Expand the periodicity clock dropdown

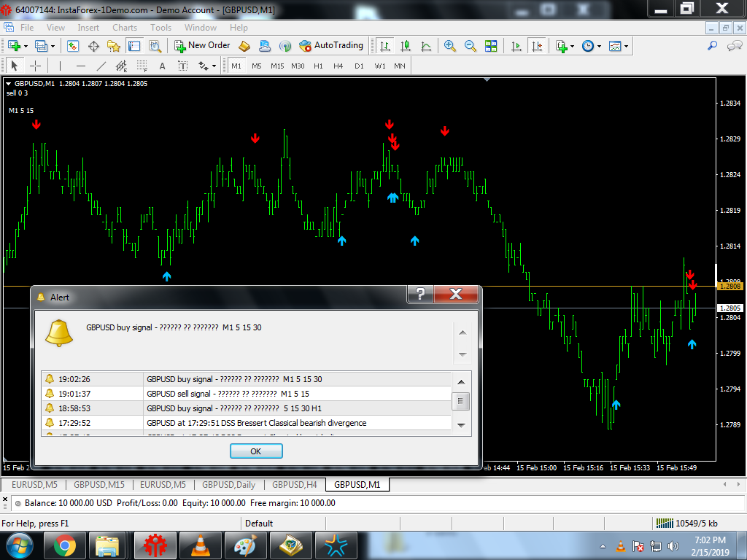[x=599, y=46]
